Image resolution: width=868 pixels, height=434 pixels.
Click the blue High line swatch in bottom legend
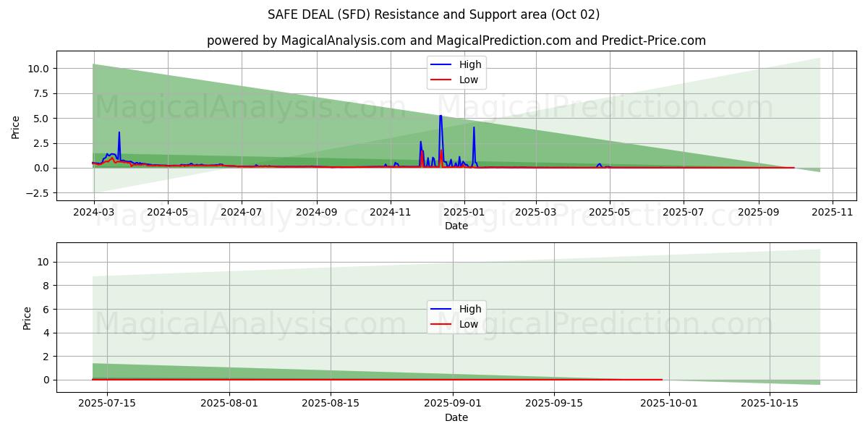[x=442, y=309]
